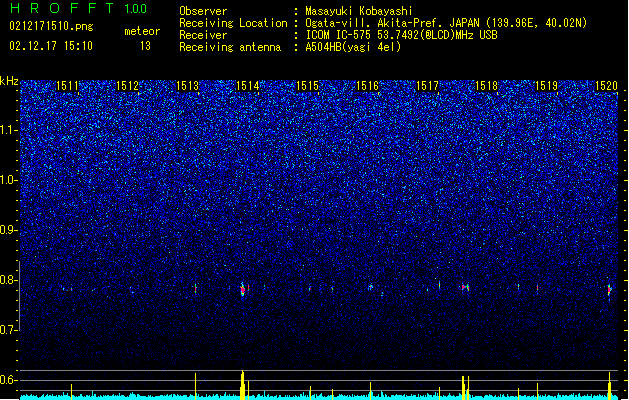The width and height of the screenshot is (629, 400).
Task: Select the 1.1 kHz axis label
Action: click(9, 130)
